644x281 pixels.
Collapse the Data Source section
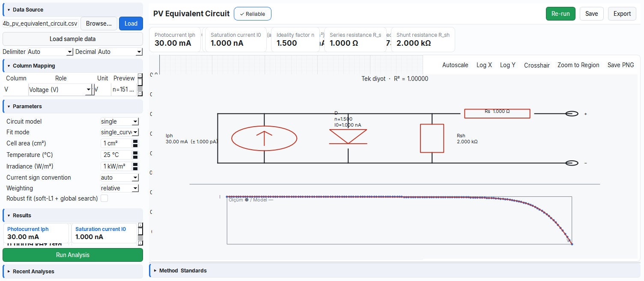[x=73, y=9]
